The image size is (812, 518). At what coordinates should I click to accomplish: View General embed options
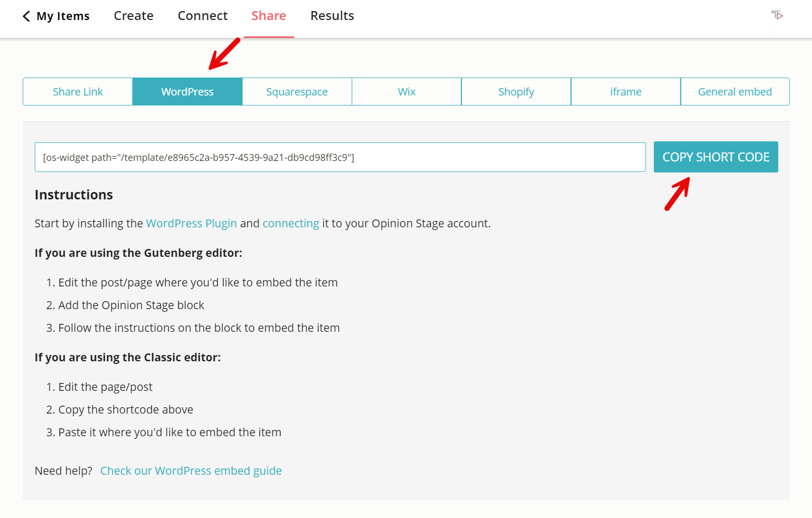735,91
